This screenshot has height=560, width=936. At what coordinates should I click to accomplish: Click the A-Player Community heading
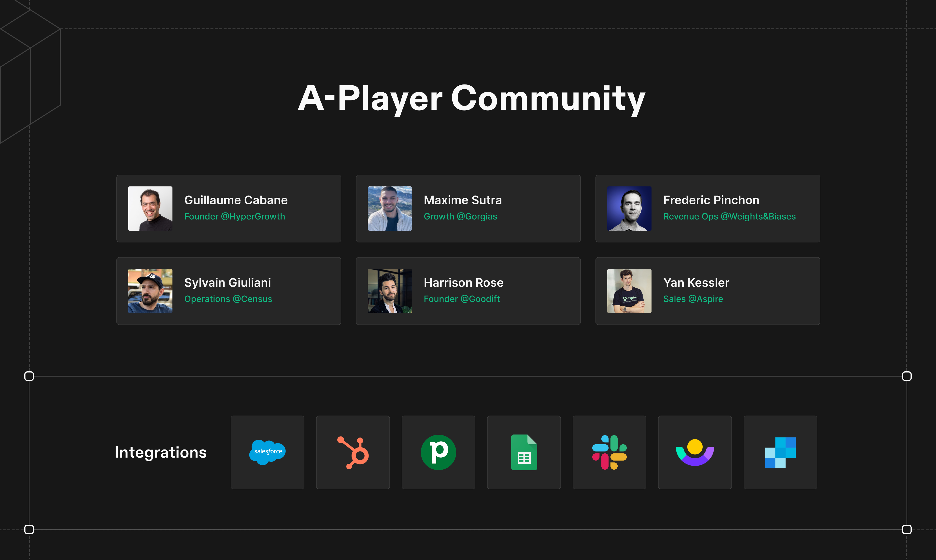pos(471,98)
